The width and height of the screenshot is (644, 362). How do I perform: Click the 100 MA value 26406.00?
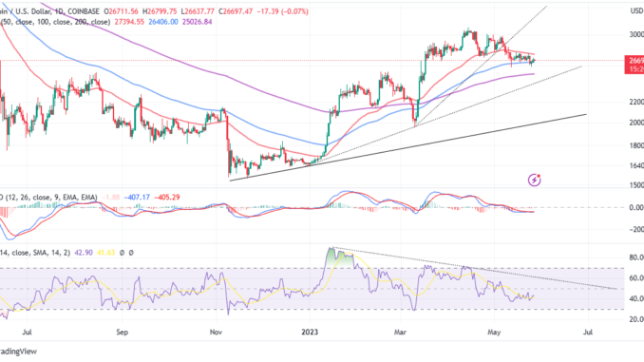[163, 22]
